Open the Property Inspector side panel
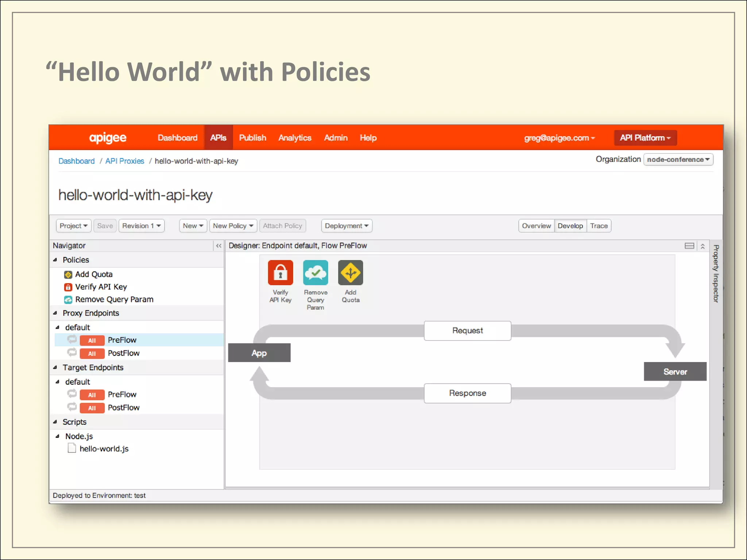The height and width of the screenshot is (560, 747). [716, 273]
